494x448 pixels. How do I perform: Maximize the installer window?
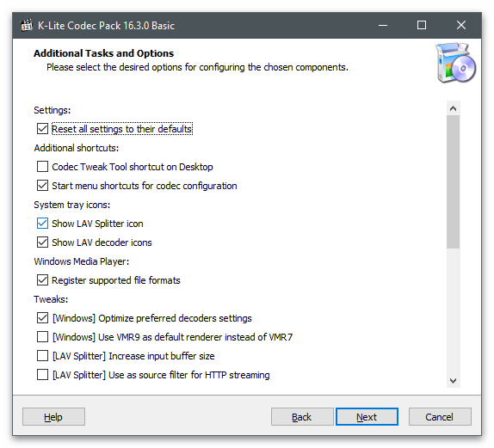pyautogui.click(x=422, y=25)
